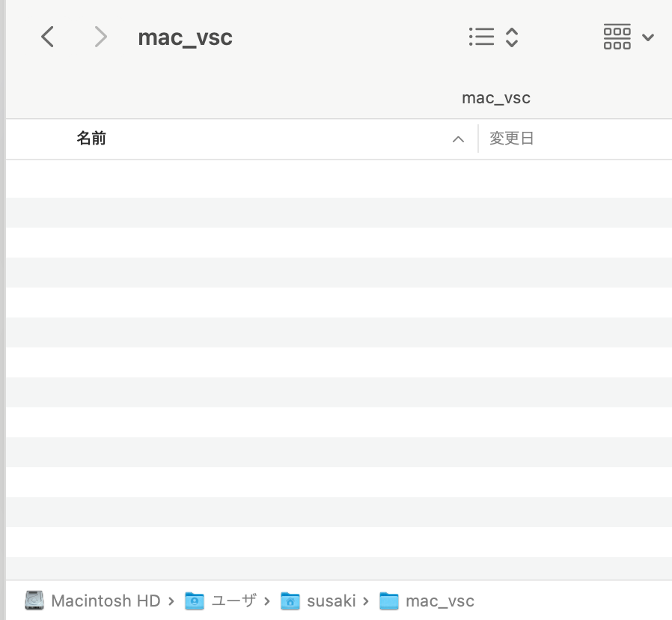Screen dimensions: 672x620
Task: Open the grouping options grid dropdown
Action: click(629, 37)
